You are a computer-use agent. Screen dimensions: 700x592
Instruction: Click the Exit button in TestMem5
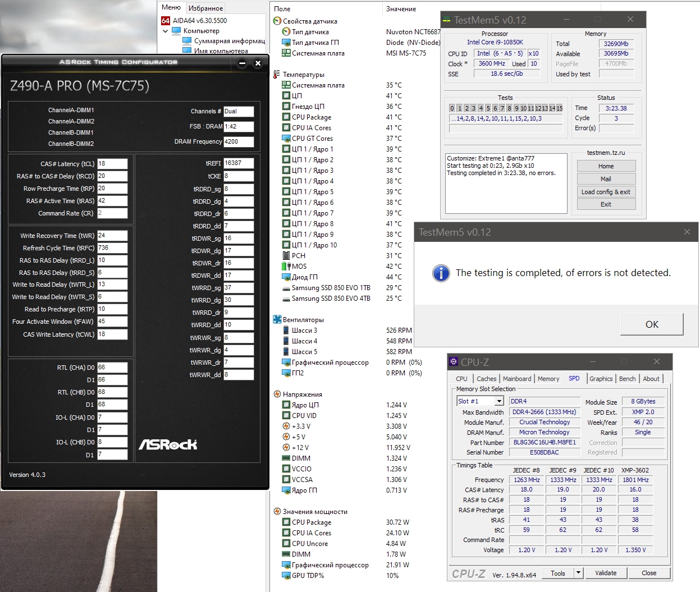coord(606,204)
